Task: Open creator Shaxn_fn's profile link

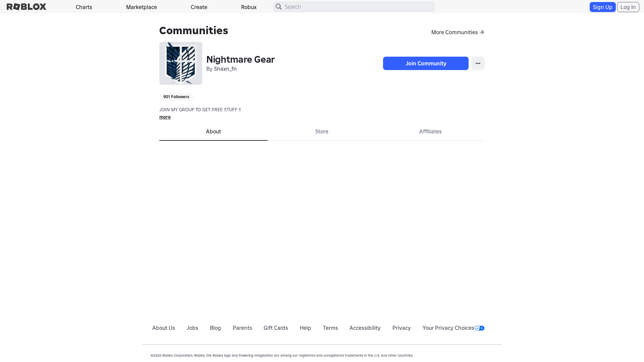Action: point(225,69)
